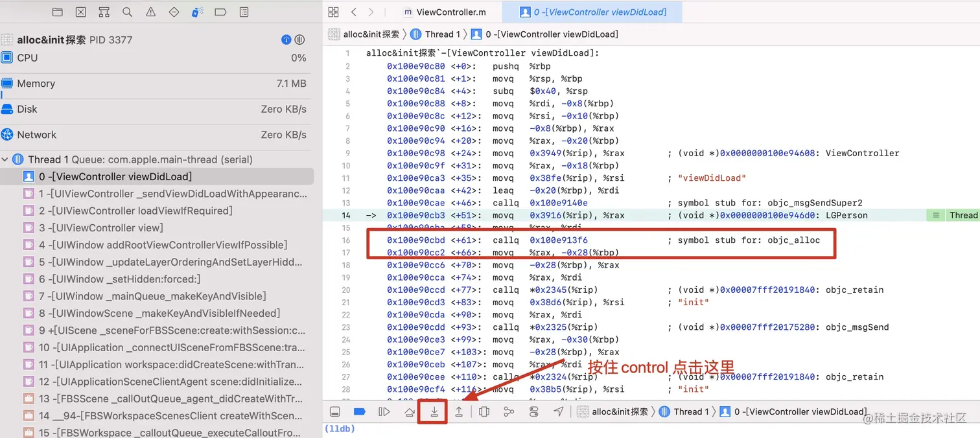Open the Issue navigator warning triangle
This screenshot has width=980, height=438.
(x=150, y=12)
